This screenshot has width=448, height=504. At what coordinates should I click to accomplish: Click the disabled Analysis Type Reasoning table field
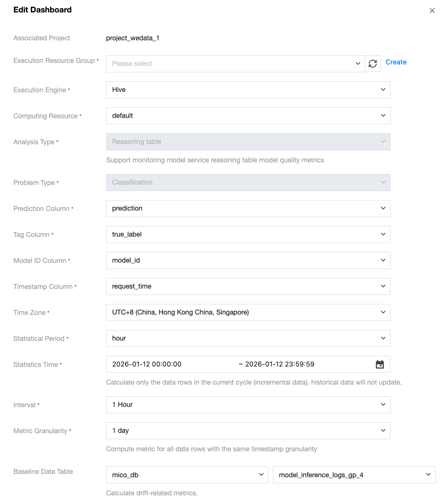(248, 142)
